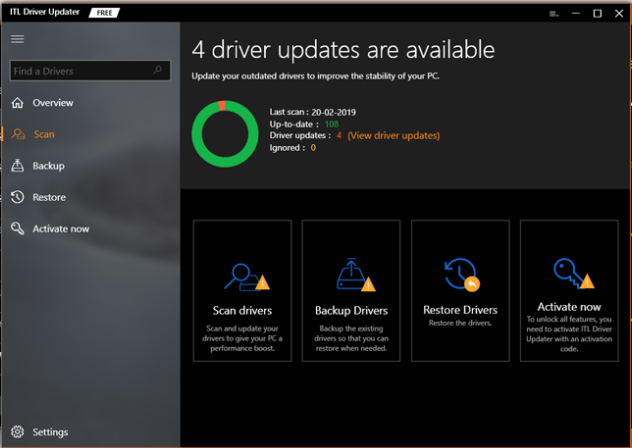
Task: Open the hamburger menu in sidebar
Action: (17, 39)
